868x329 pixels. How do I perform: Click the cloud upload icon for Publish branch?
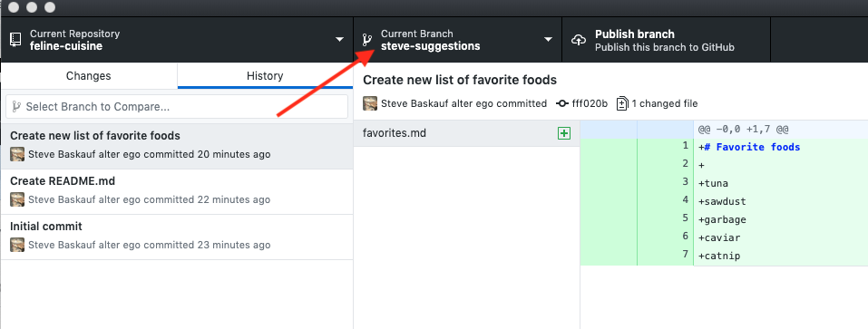(x=579, y=41)
